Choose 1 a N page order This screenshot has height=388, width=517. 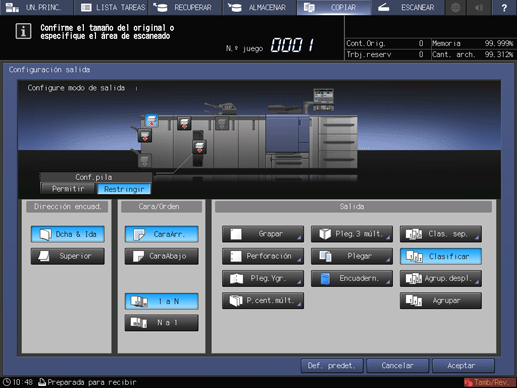(162, 301)
